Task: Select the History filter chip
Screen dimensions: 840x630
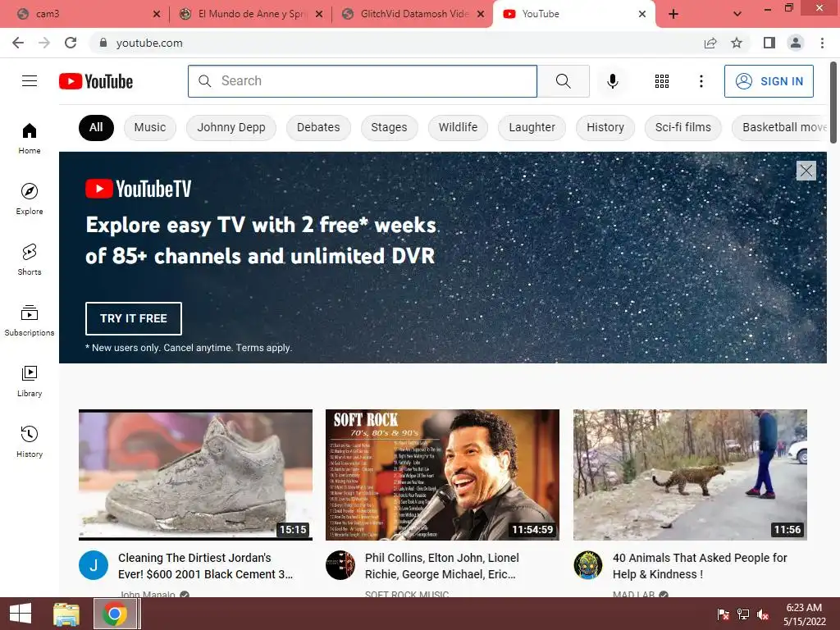Action: click(x=605, y=127)
